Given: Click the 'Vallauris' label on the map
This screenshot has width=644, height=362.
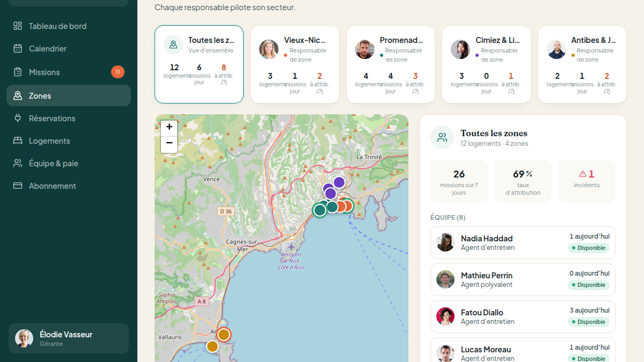Looking at the screenshot, I should coord(170,337).
